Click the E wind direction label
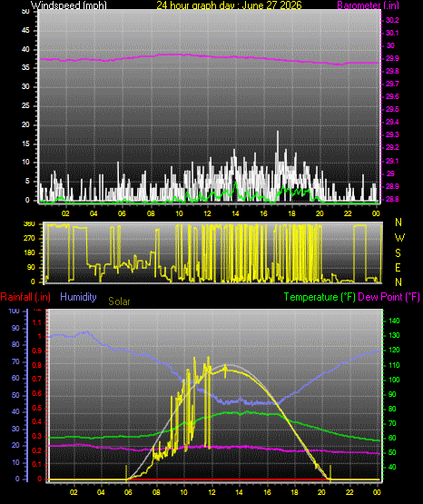The height and width of the screenshot is (504, 423). click(398, 268)
